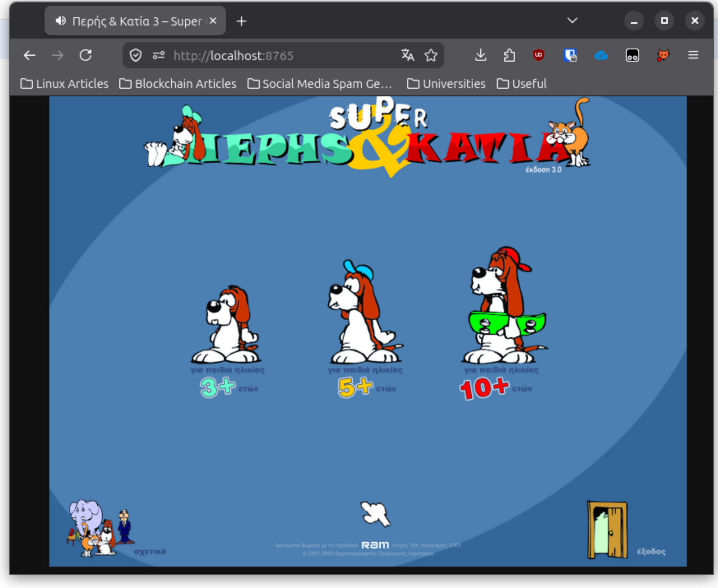The height and width of the screenshot is (588, 718).
Task: Open the uBlock Origin extension
Action: pyautogui.click(x=538, y=55)
